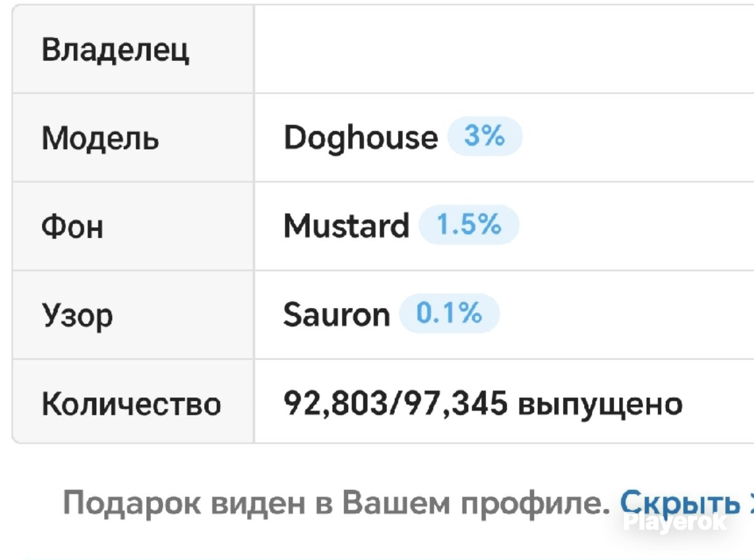Select the Doghouse model name
Image resolution: width=754 pixels, height=560 pixels.
coord(360,137)
